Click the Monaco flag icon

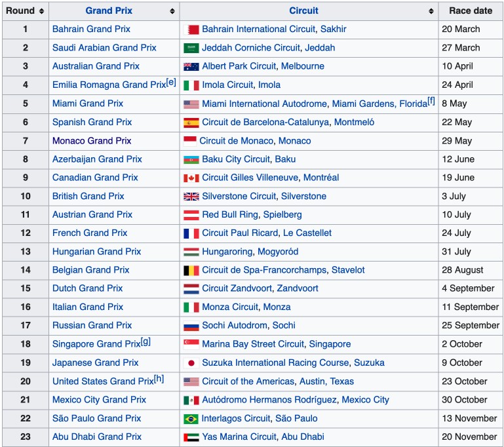tap(189, 141)
